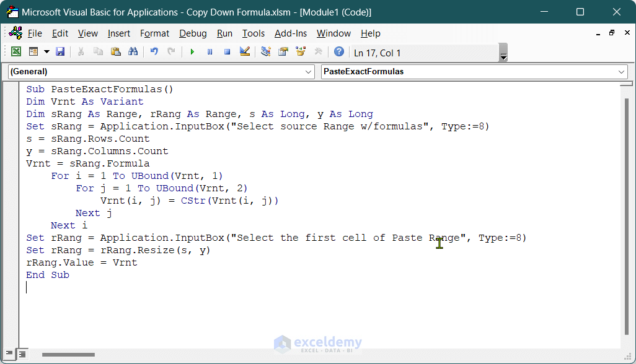Open the Object Browser icon
Screen dimensions: 636x364
(301, 52)
